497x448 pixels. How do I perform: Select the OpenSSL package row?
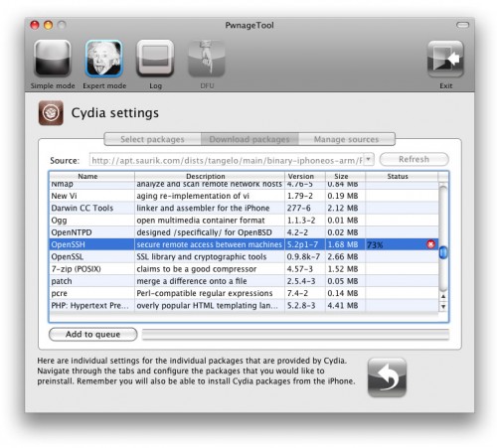click(x=244, y=256)
